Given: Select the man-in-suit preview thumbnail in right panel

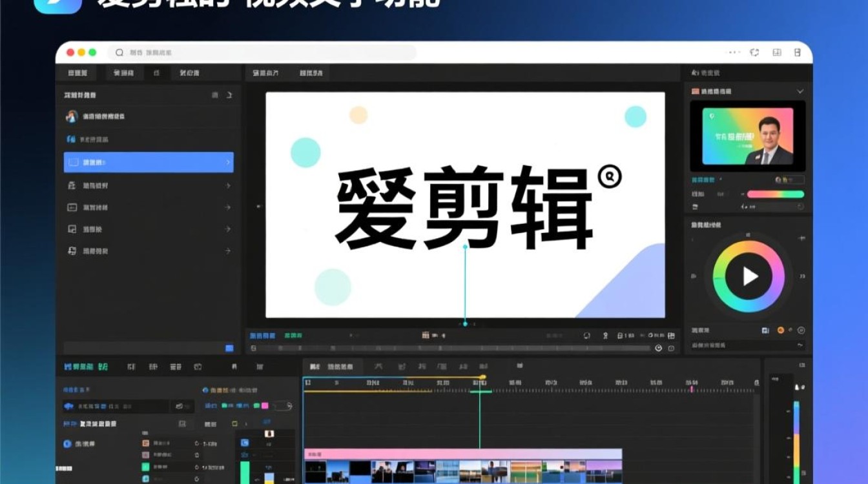Looking at the screenshot, I should click(747, 136).
